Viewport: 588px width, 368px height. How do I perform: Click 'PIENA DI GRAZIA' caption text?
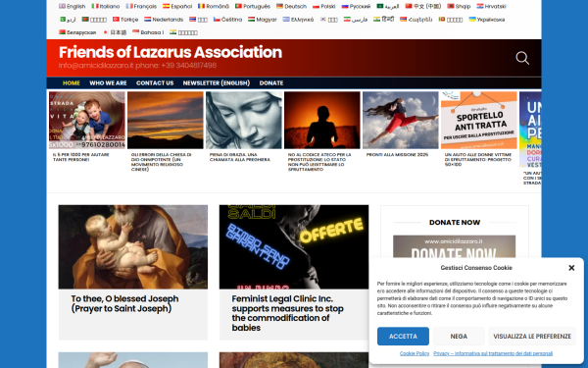coord(240,157)
